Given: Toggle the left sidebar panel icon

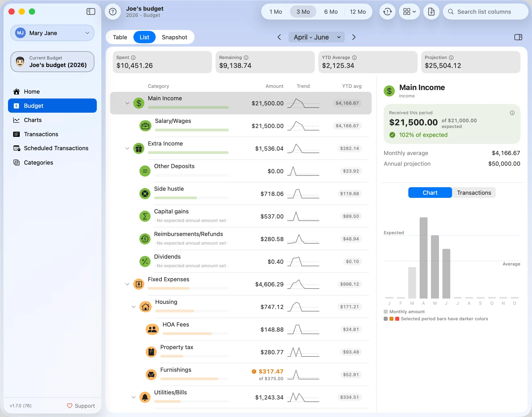Looking at the screenshot, I should (x=91, y=12).
